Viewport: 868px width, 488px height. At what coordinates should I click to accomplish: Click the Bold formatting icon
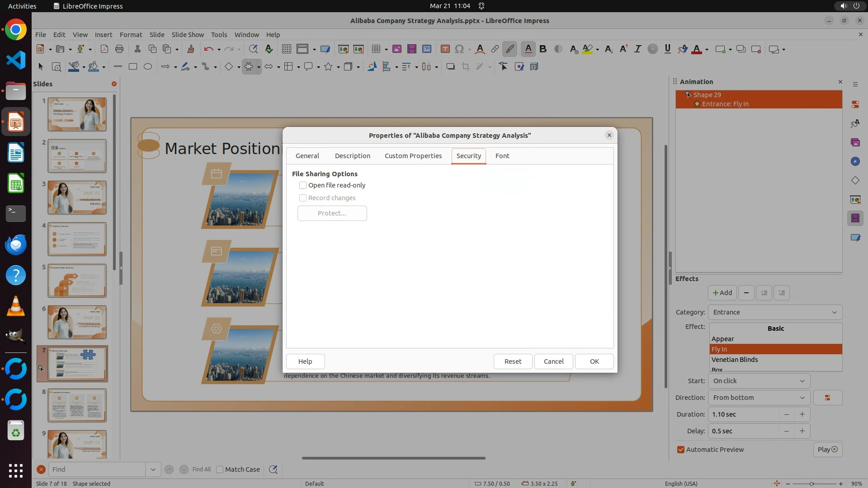click(x=543, y=49)
